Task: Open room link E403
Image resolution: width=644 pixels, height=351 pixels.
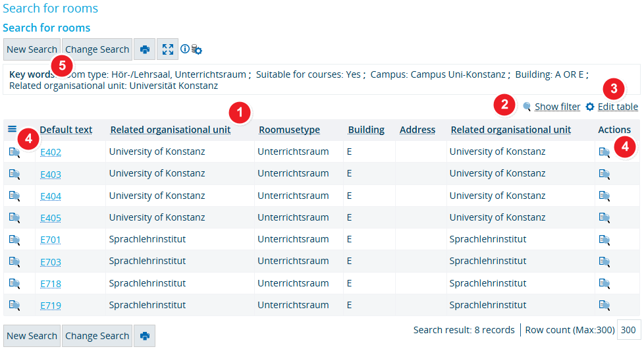Action: [51, 175]
